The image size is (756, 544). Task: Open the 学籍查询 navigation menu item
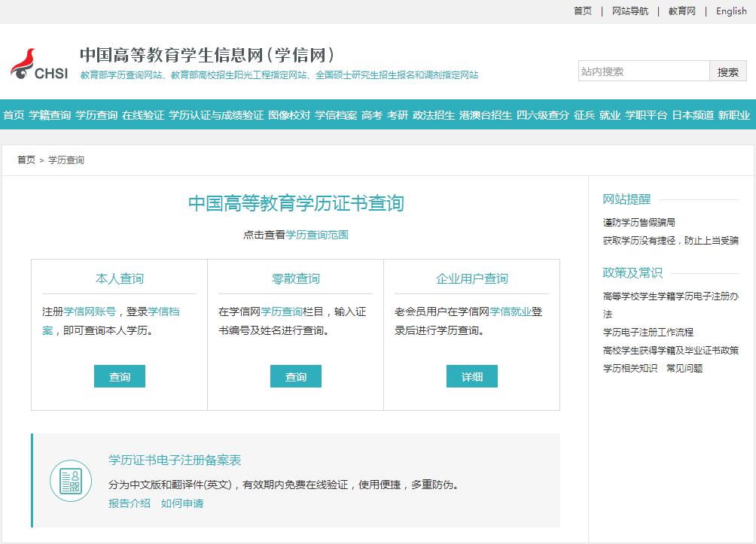(50, 115)
